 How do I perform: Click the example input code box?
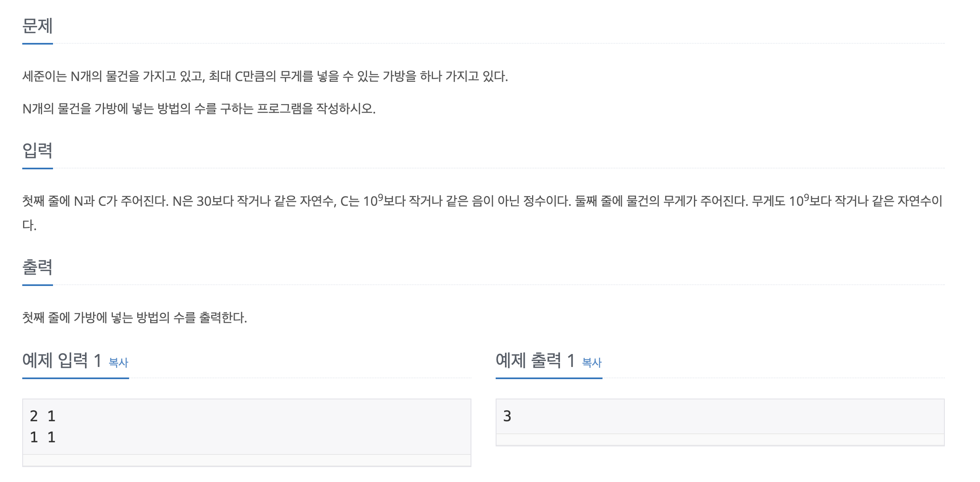click(247, 427)
